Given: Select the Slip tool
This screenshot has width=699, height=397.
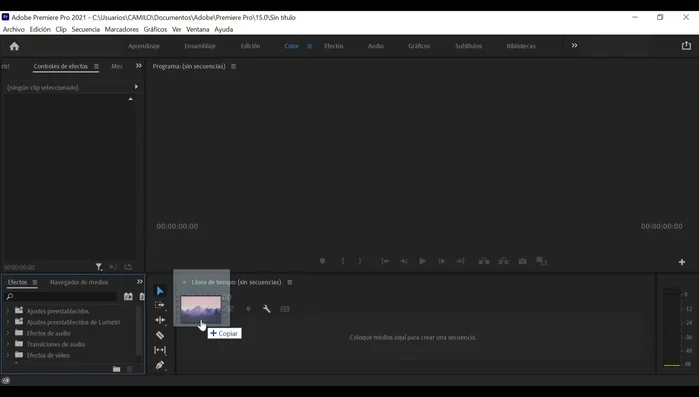Looking at the screenshot, I should pos(160,350).
